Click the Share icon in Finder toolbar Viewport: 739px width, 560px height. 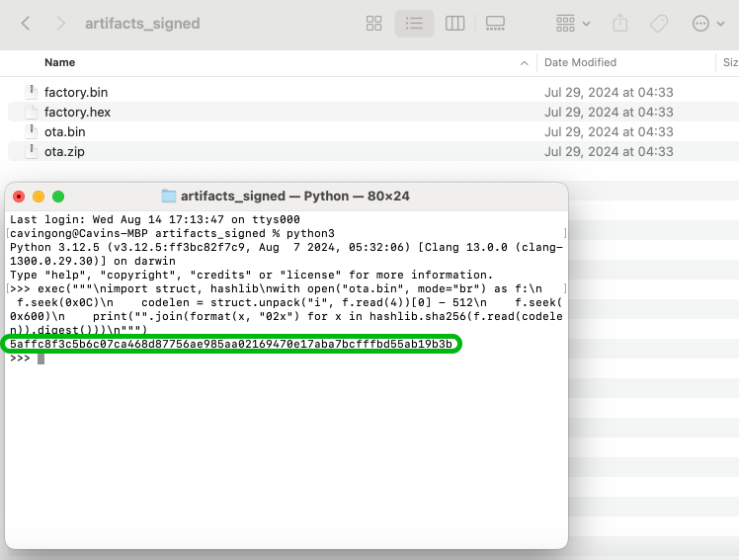(619, 23)
